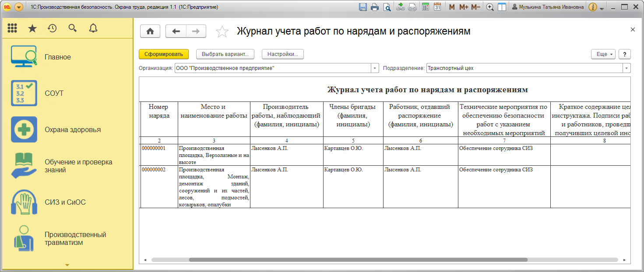Click Выбрать вариант... button
Viewport: 644px width, 272px height.
coord(225,54)
